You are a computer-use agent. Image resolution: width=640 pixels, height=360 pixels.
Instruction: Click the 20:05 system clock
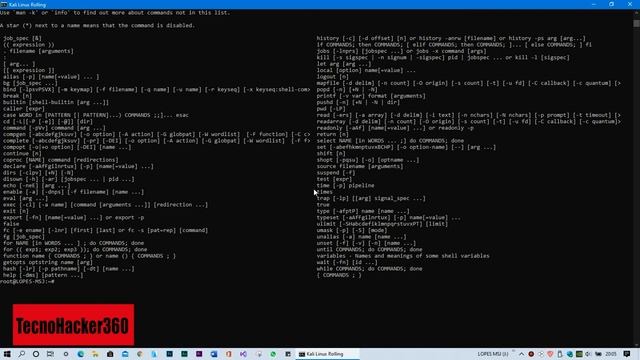(x=611, y=354)
